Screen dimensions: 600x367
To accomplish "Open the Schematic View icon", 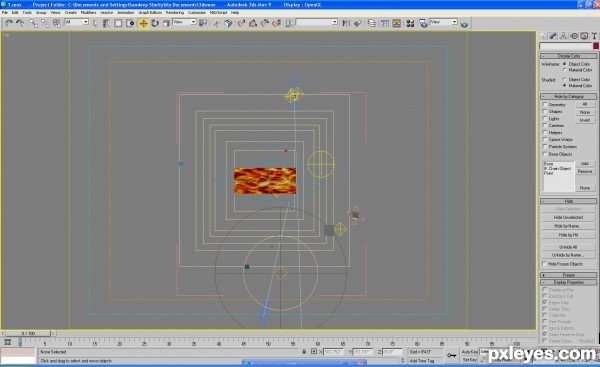I will [x=396, y=23].
